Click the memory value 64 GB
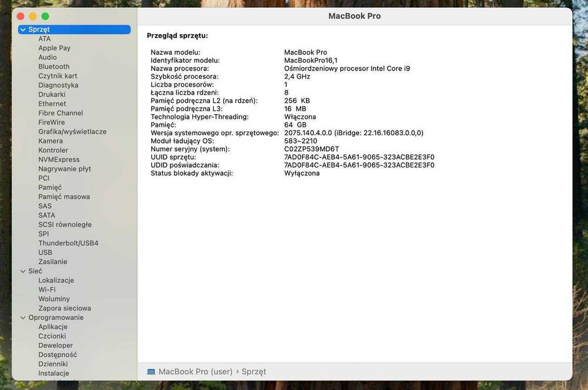 tap(295, 125)
